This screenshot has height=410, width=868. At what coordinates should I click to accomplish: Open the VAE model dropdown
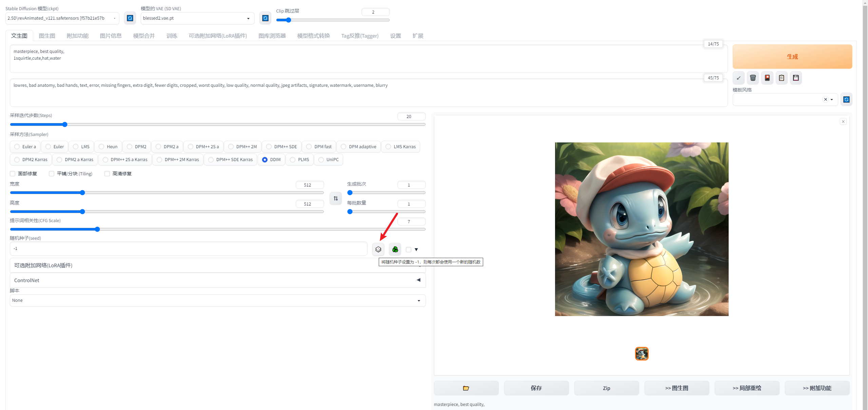pyautogui.click(x=197, y=18)
